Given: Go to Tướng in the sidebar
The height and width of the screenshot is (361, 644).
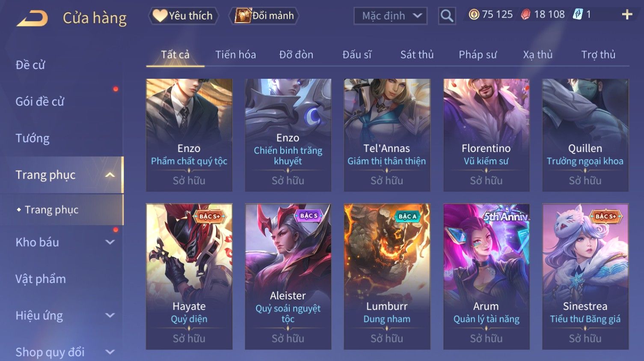Looking at the screenshot, I should [x=33, y=138].
